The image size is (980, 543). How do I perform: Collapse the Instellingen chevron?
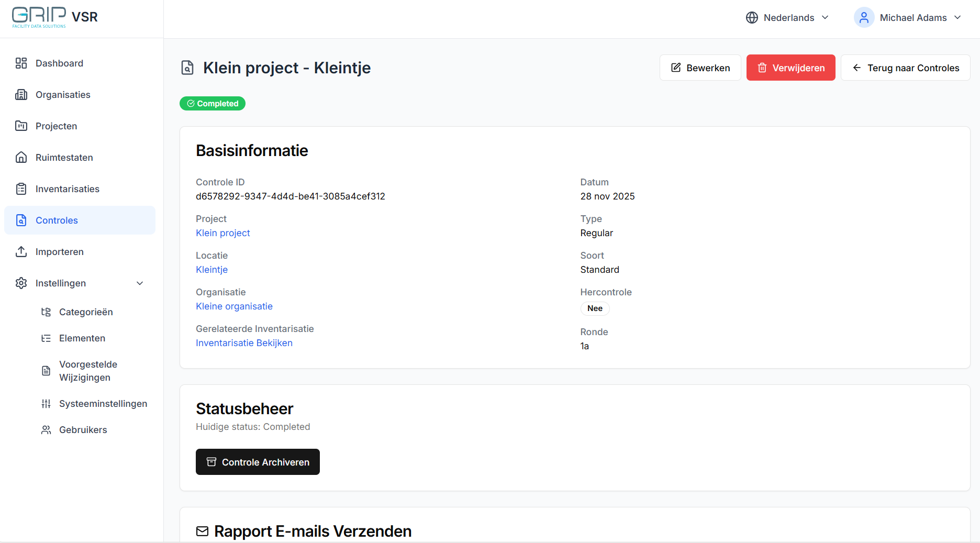[140, 283]
